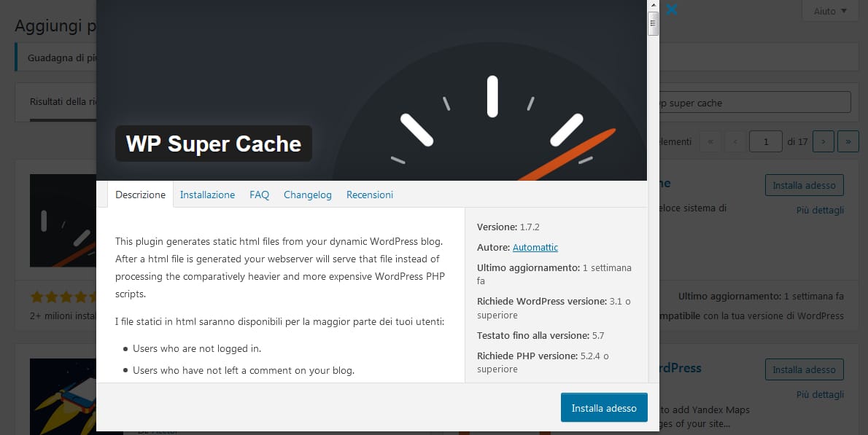Image resolution: width=868 pixels, height=435 pixels.
Task: Switch to the Installazione tab
Action: coord(207,195)
